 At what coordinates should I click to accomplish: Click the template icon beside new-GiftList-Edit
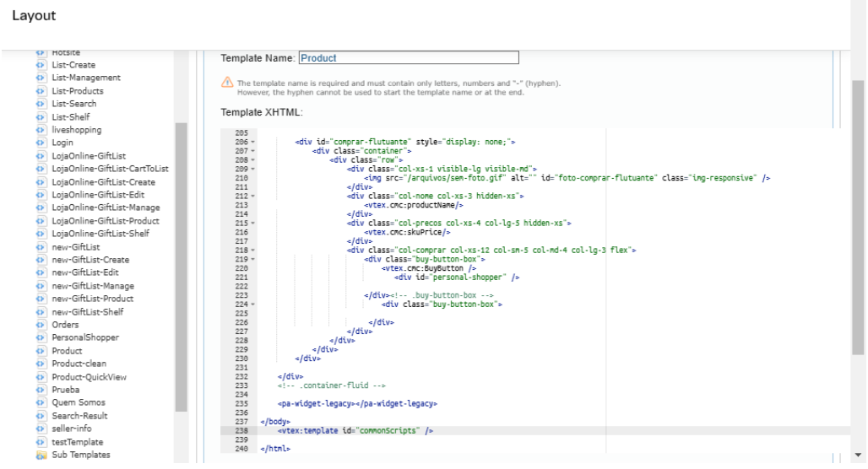[x=41, y=272]
